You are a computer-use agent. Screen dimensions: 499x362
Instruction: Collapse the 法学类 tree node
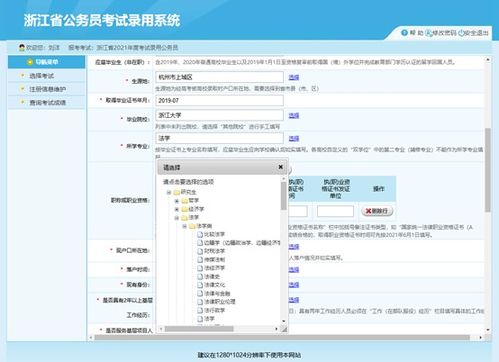point(185,226)
